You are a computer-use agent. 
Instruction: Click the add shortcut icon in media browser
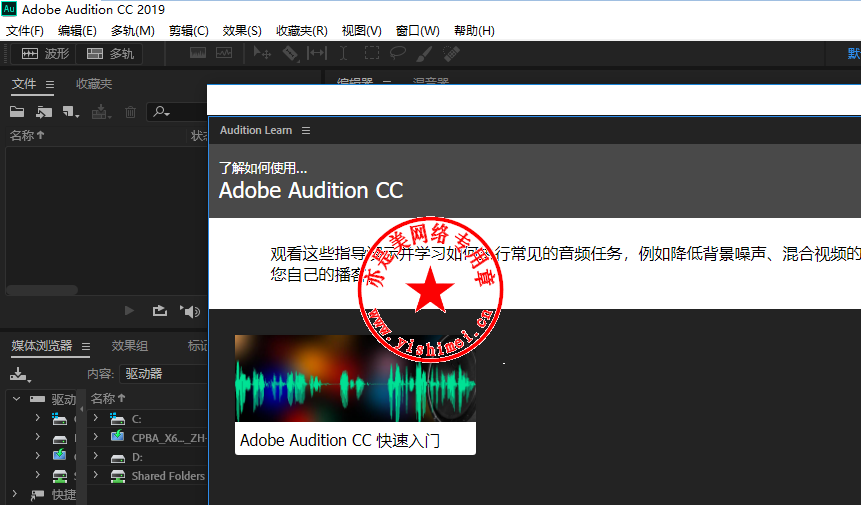20,374
